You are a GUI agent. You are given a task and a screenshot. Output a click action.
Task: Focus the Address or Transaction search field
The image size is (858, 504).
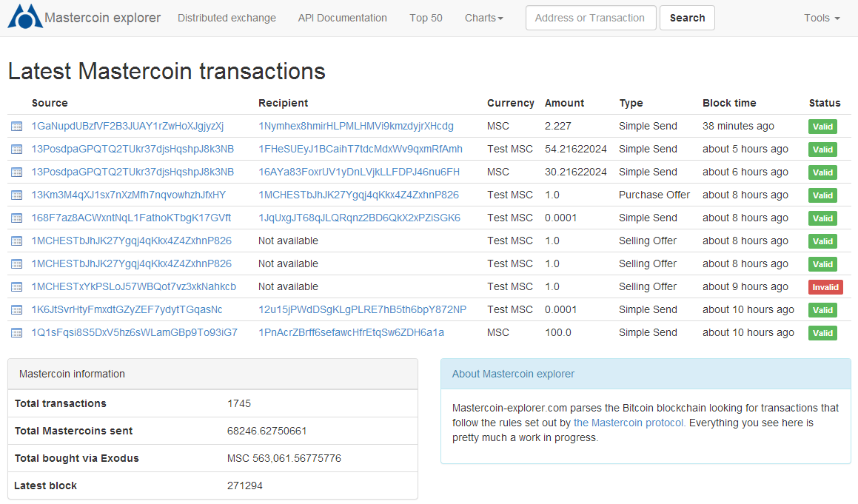point(591,18)
